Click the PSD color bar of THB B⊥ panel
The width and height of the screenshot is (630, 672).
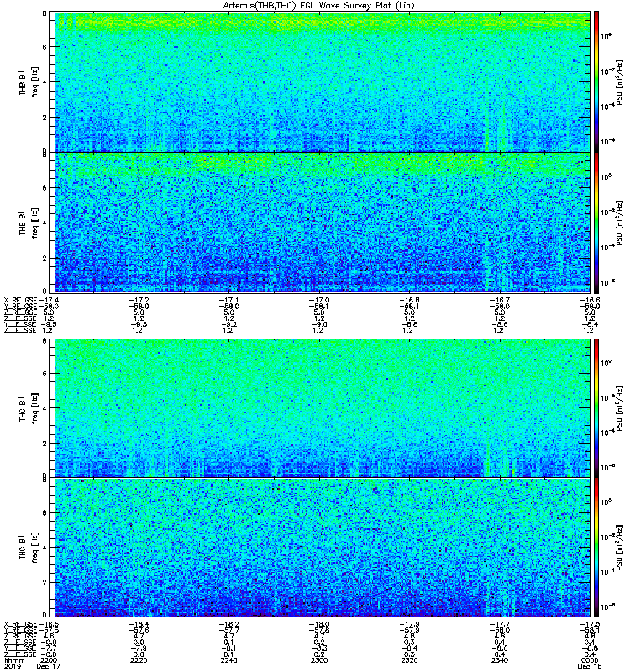(596, 81)
